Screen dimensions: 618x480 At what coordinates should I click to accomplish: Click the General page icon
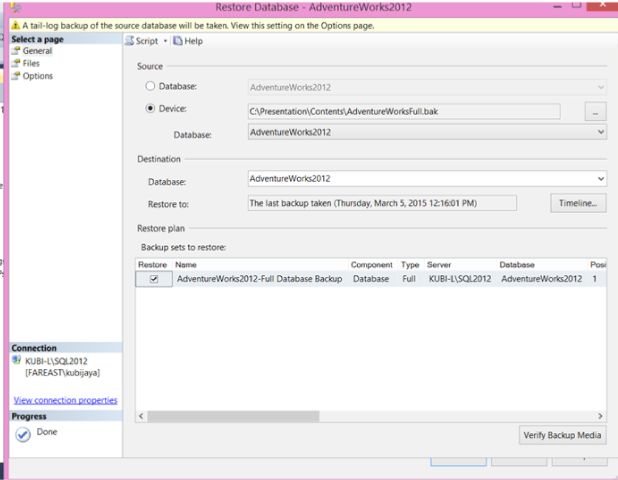(15, 51)
